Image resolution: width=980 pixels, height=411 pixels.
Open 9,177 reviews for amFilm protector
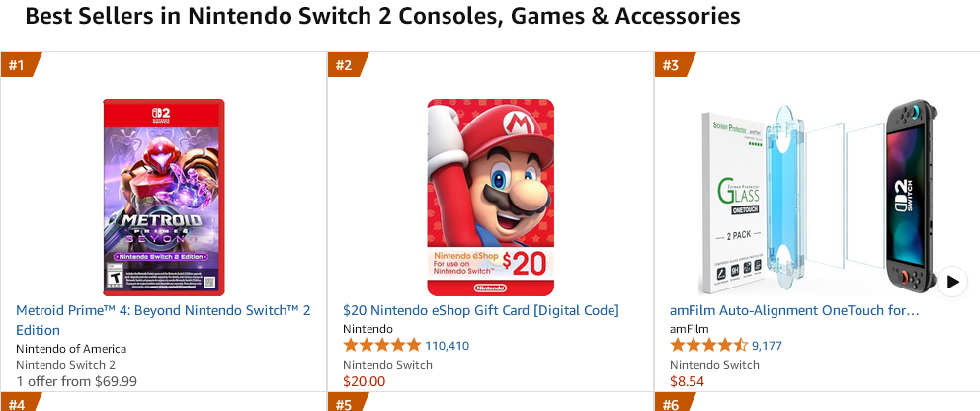[767, 346]
